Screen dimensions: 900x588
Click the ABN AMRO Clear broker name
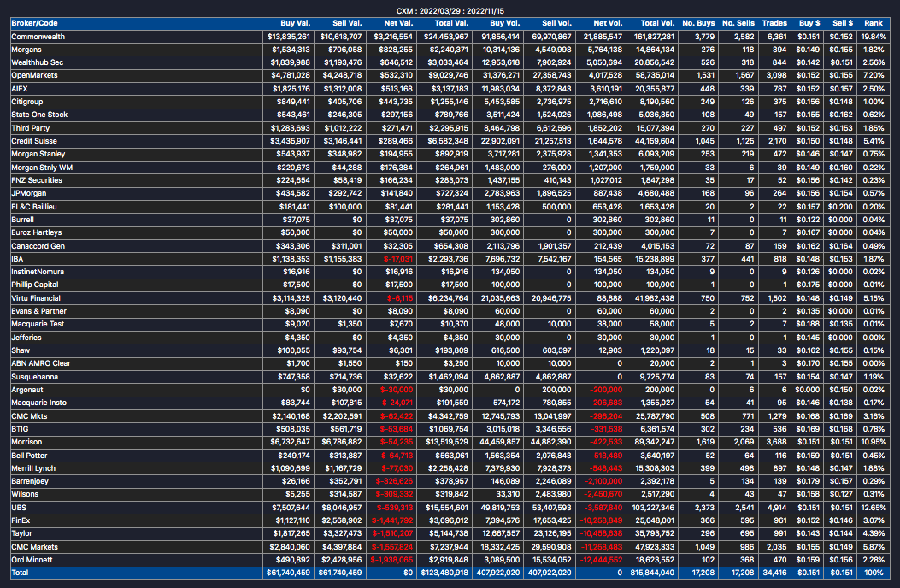41,363
